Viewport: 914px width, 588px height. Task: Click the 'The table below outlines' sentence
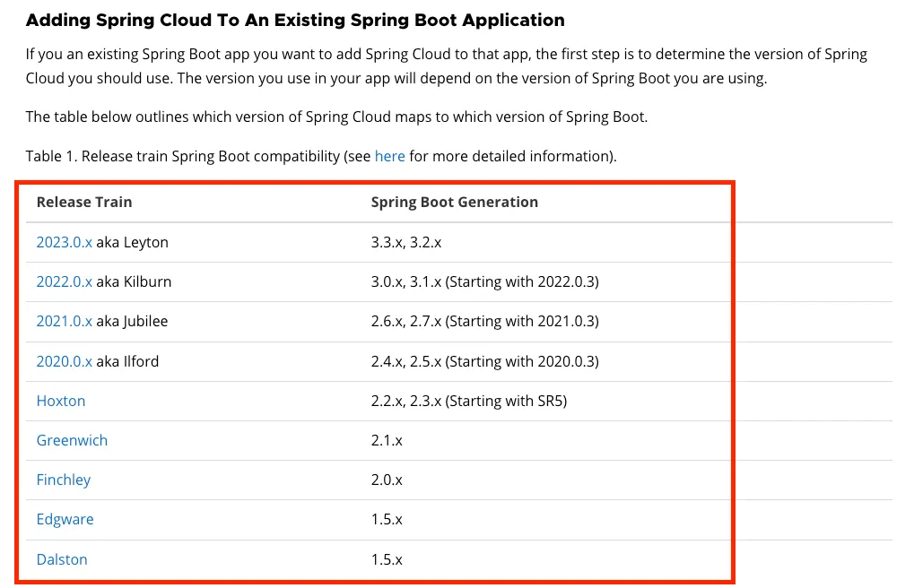click(x=336, y=117)
